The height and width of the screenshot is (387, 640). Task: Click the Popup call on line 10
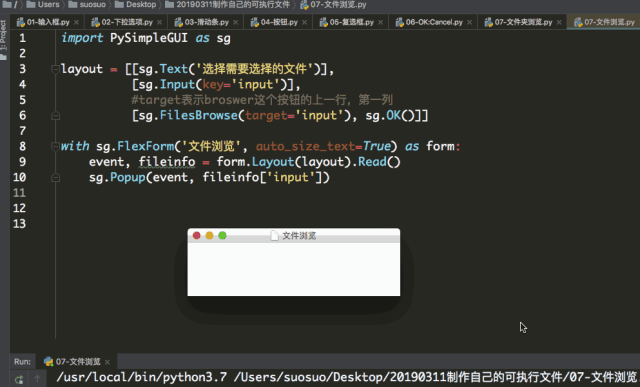tap(128, 178)
